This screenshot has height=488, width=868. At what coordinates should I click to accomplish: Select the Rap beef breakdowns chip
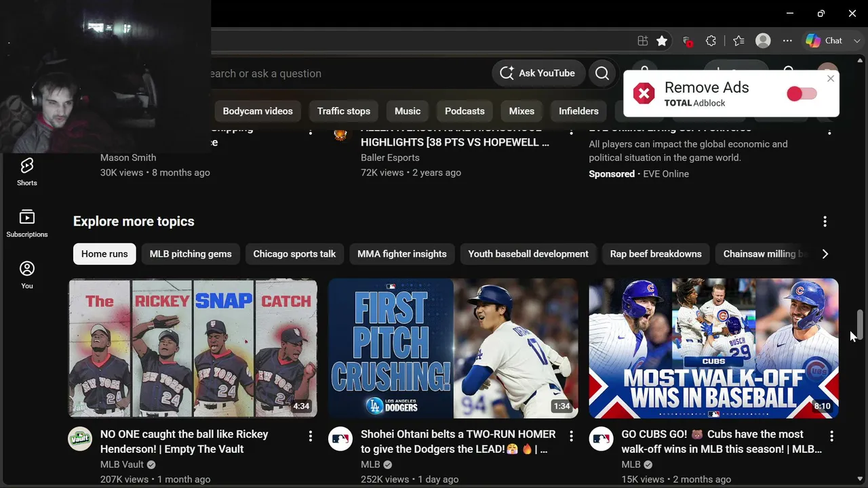pyautogui.click(x=656, y=254)
